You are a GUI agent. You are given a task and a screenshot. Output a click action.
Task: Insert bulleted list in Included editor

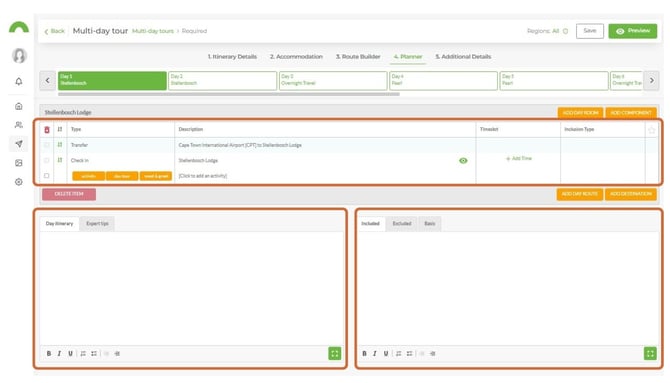coord(409,354)
